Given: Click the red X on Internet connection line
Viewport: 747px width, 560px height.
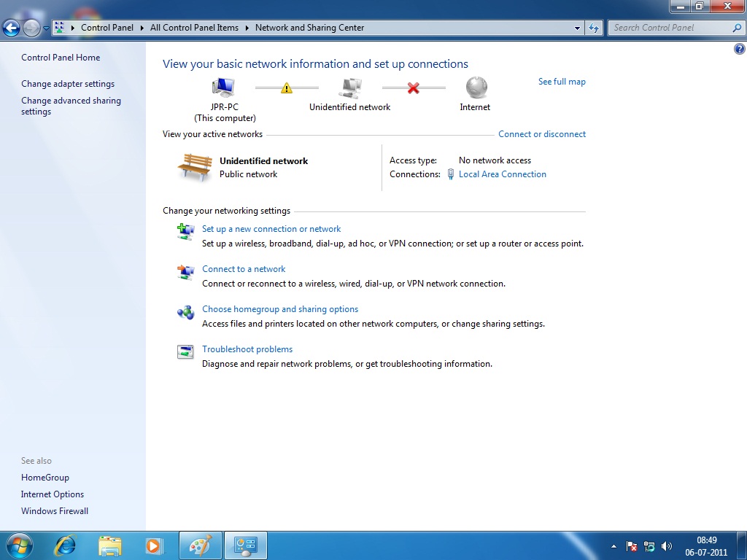Looking at the screenshot, I should point(414,88).
